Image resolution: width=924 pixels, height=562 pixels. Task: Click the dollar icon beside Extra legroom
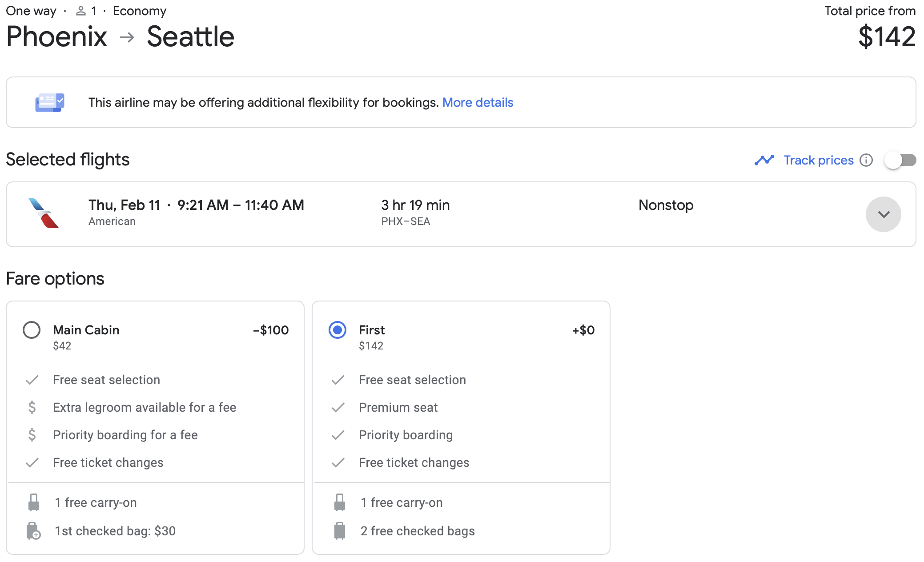[x=32, y=407]
